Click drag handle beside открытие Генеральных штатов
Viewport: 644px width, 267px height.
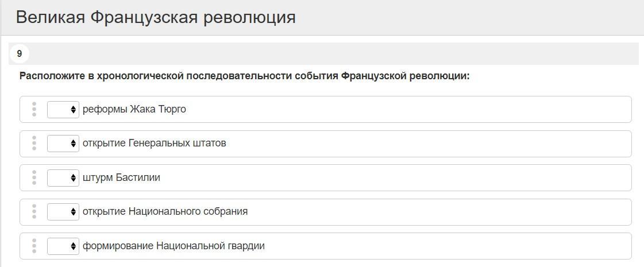point(34,144)
